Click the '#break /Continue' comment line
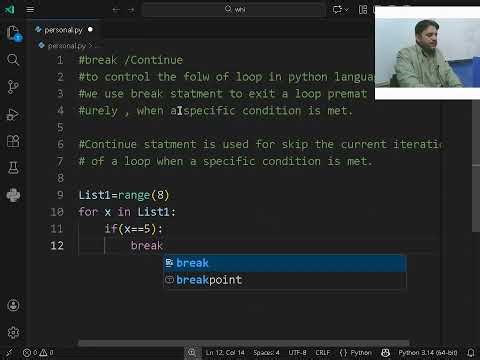The width and height of the screenshot is (480, 360). [131, 60]
